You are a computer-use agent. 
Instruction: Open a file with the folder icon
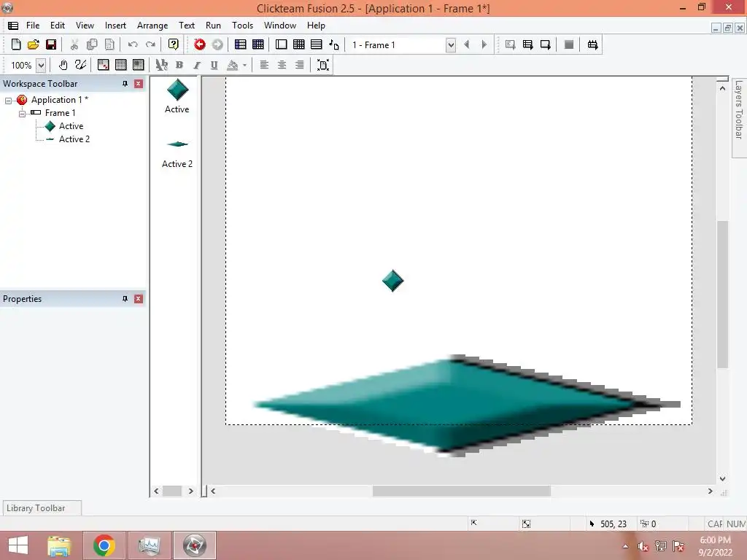pyautogui.click(x=34, y=44)
